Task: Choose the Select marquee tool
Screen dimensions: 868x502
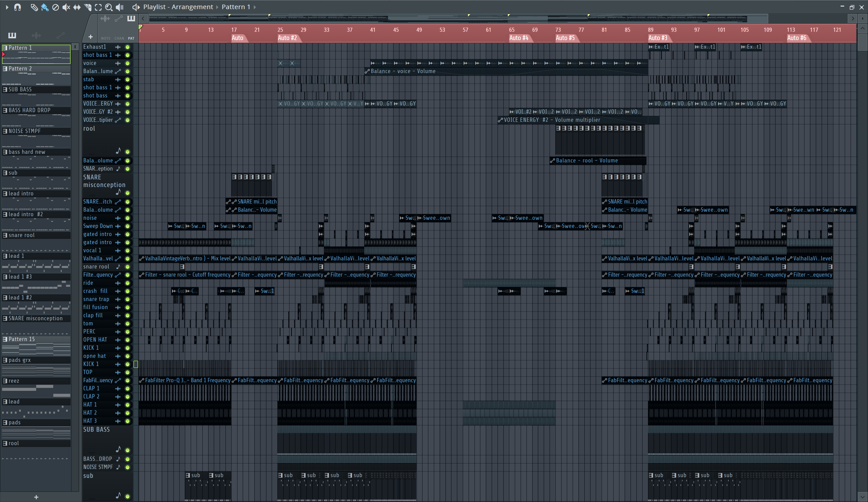Action: tap(98, 7)
